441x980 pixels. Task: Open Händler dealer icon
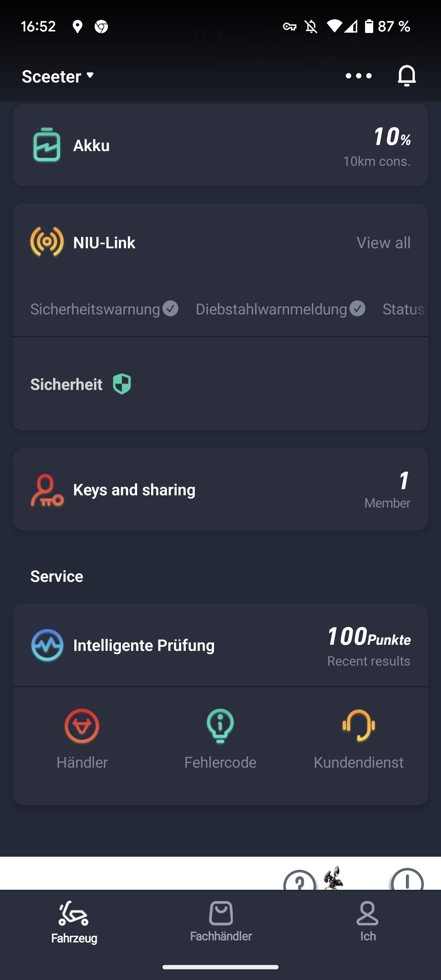click(x=82, y=726)
